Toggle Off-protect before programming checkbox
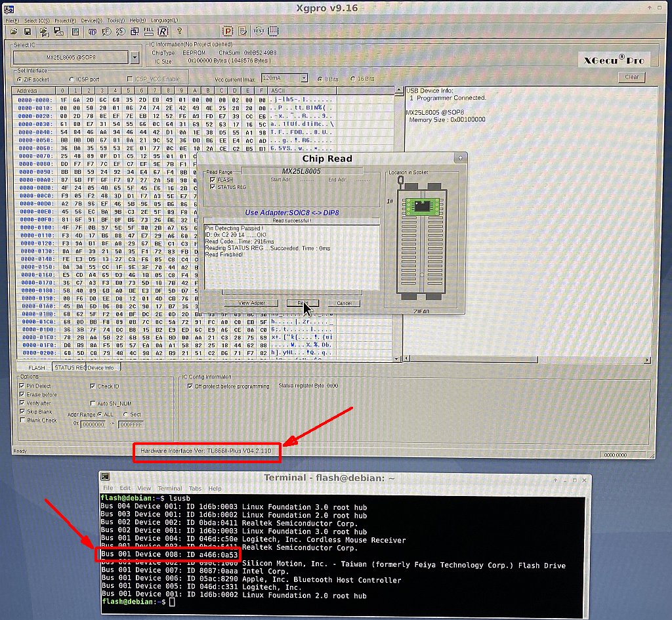This screenshot has height=620, width=672. pyautogui.click(x=190, y=386)
